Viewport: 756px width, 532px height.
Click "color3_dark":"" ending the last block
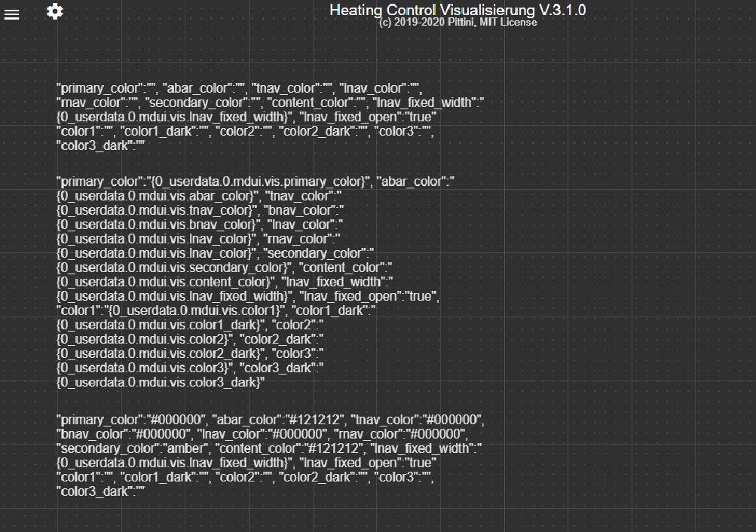click(99, 491)
